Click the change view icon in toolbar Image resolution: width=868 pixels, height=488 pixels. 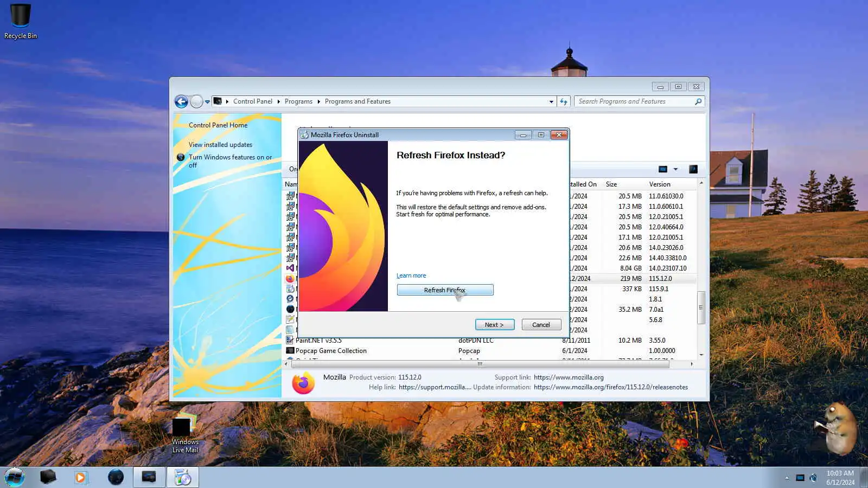(663, 169)
